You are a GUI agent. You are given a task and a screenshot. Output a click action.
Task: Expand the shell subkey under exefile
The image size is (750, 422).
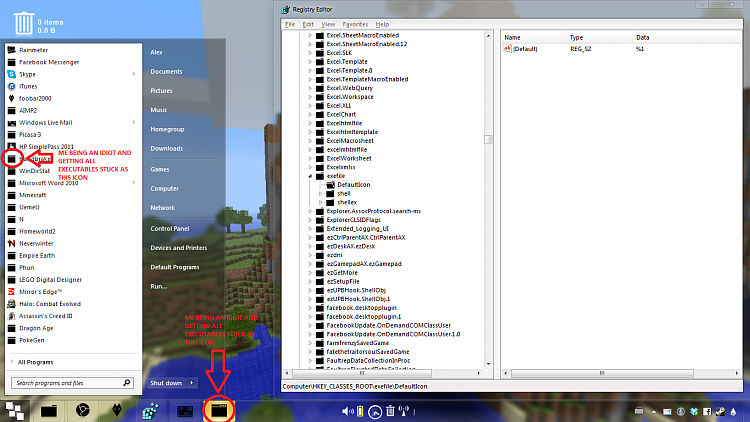click(x=320, y=194)
